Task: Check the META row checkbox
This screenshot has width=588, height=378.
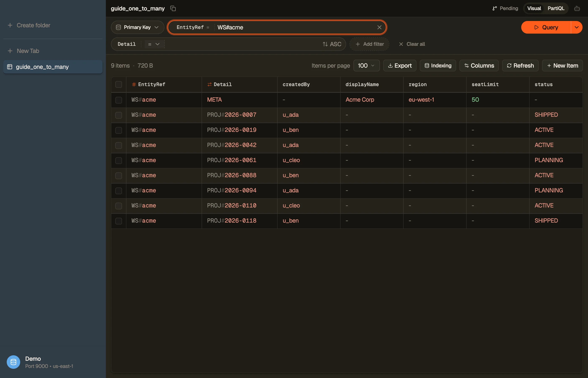Action: (x=119, y=100)
